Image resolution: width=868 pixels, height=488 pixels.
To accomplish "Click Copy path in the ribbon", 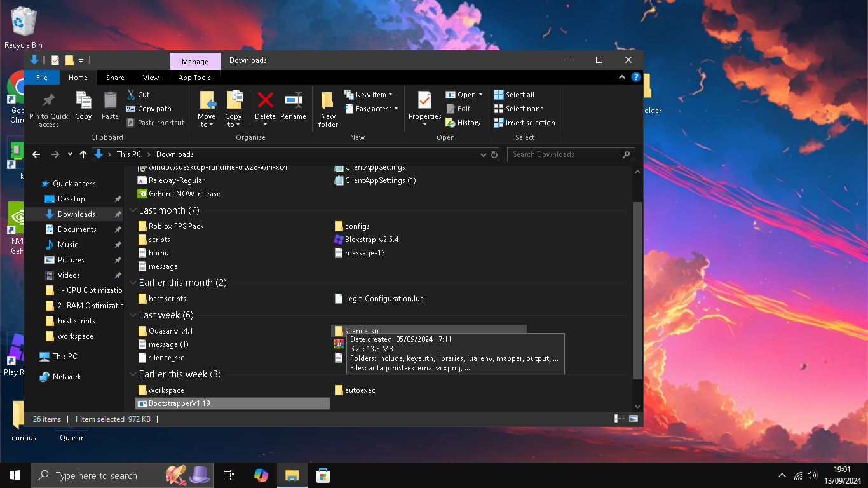I will pyautogui.click(x=149, y=109).
